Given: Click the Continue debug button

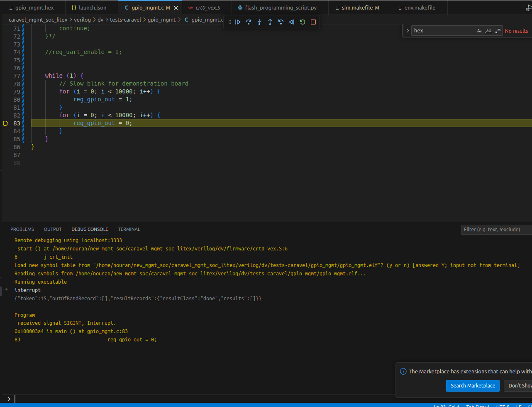Looking at the screenshot, I should click(x=238, y=22).
